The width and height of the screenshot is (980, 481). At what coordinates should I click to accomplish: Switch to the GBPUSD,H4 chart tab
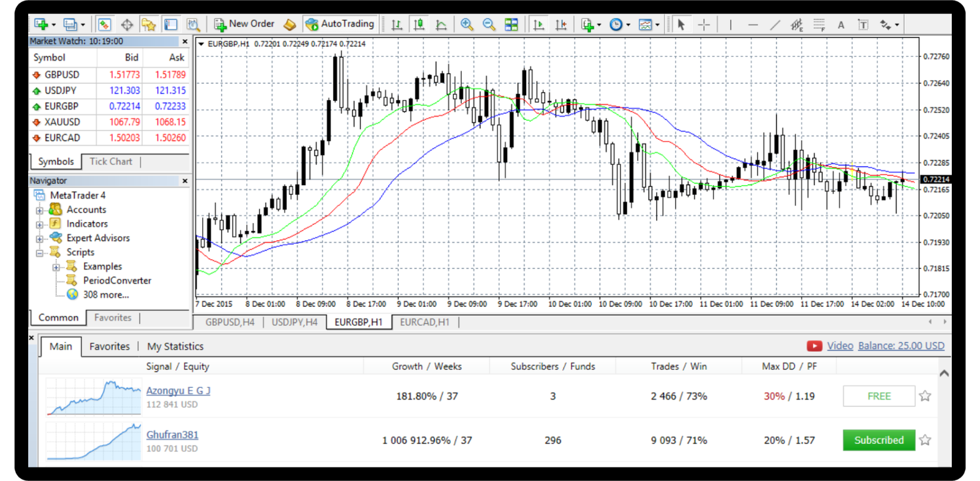[x=230, y=322]
